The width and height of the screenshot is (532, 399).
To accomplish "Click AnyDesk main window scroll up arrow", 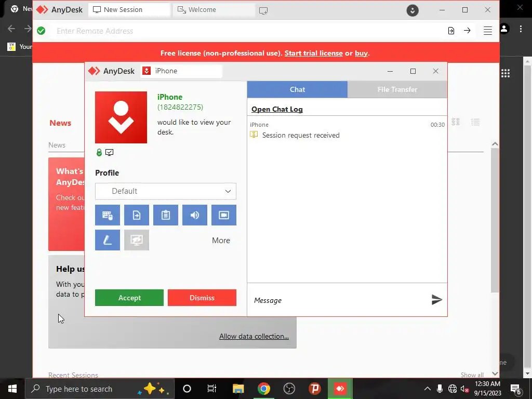I will pos(495,144).
